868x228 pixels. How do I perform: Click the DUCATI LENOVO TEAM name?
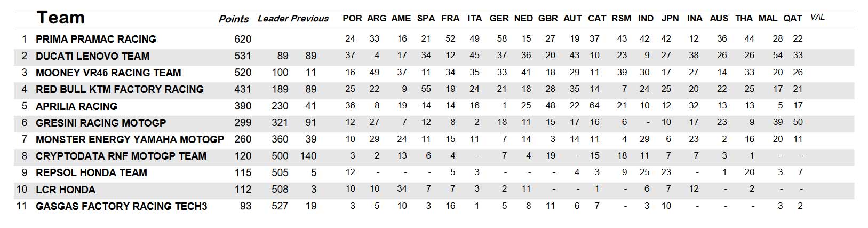coord(93,56)
